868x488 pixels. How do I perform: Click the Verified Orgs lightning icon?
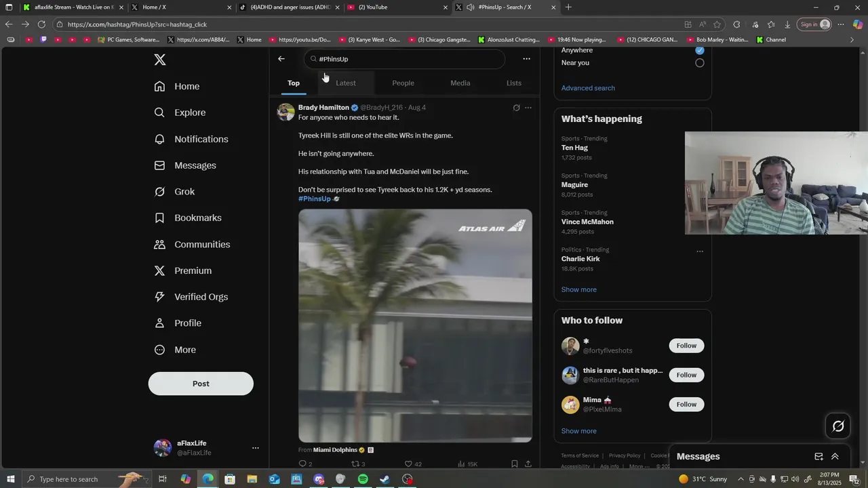point(160,297)
